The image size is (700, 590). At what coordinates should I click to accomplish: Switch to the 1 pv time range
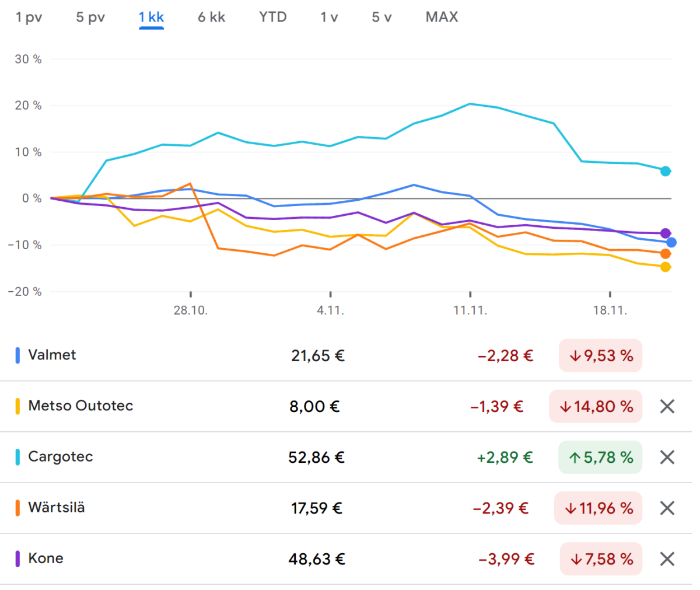coord(29,18)
